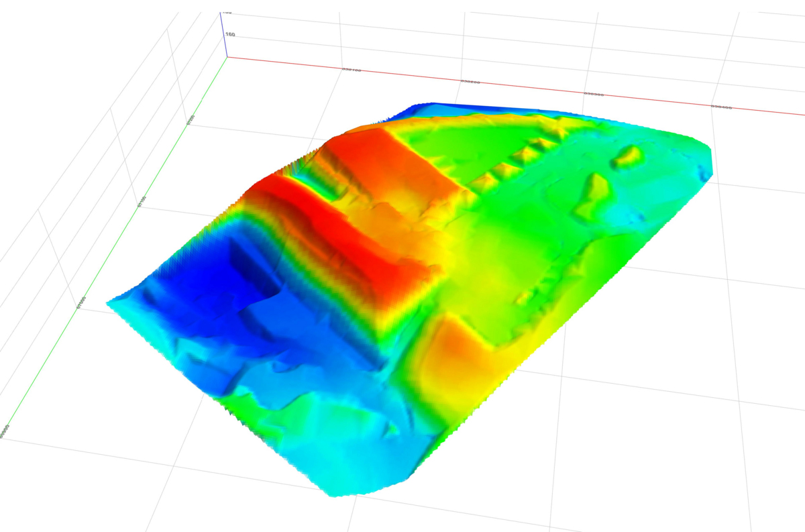Select the 67200 tick label on green axis
The image size is (805, 532).
pos(191,119)
